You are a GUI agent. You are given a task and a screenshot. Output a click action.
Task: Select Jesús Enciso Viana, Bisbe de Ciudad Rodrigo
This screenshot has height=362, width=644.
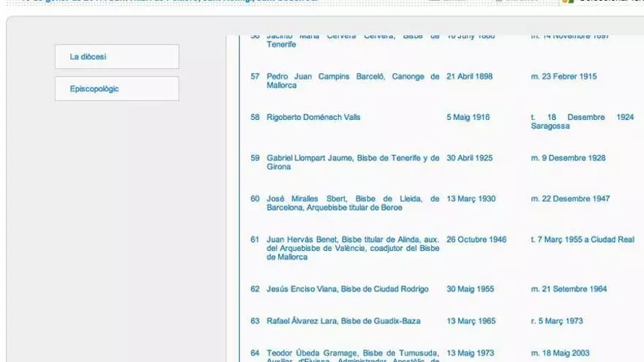coord(348,290)
